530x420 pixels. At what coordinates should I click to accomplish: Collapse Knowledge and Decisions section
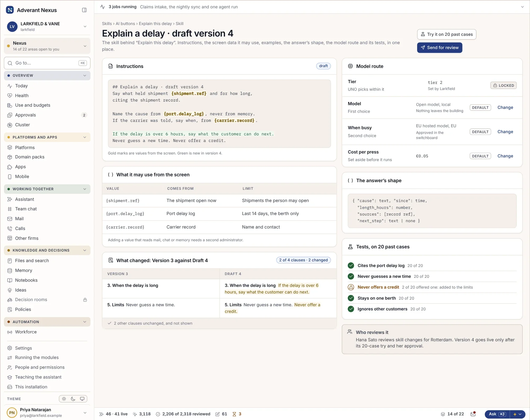pyautogui.click(x=47, y=250)
